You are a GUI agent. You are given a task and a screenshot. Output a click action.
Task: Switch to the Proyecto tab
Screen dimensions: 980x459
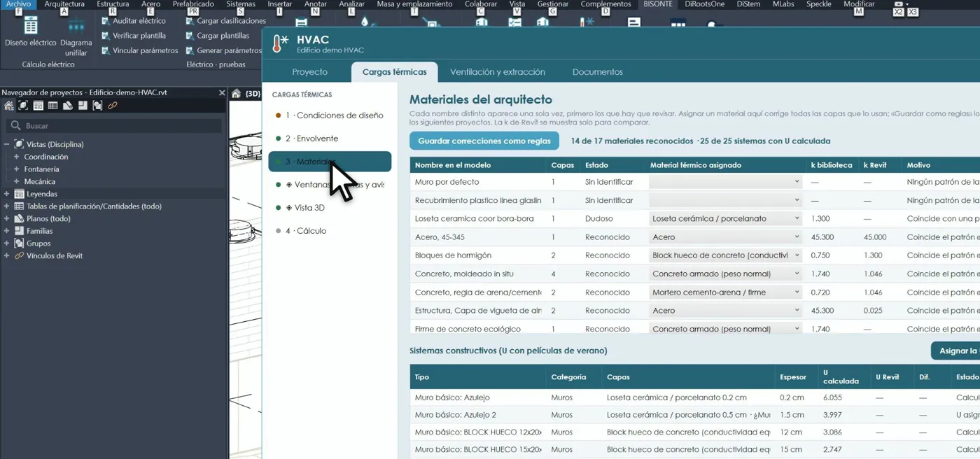pyautogui.click(x=309, y=72)
